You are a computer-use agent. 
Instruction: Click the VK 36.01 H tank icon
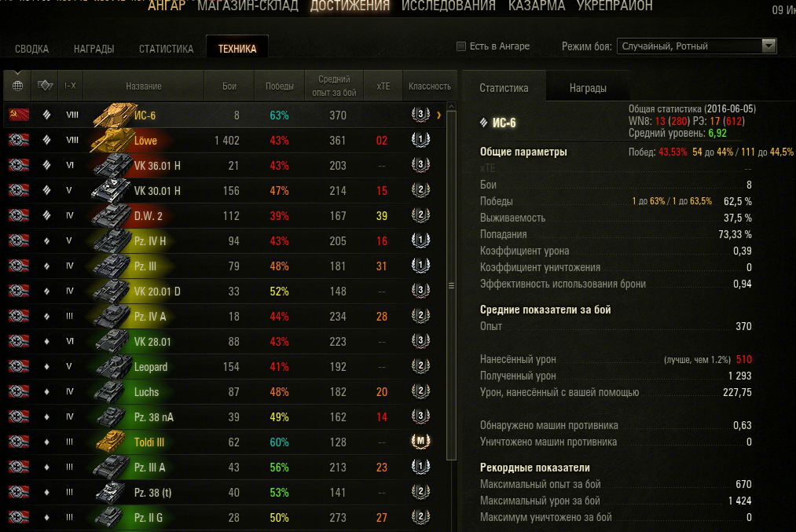[112, 166]
